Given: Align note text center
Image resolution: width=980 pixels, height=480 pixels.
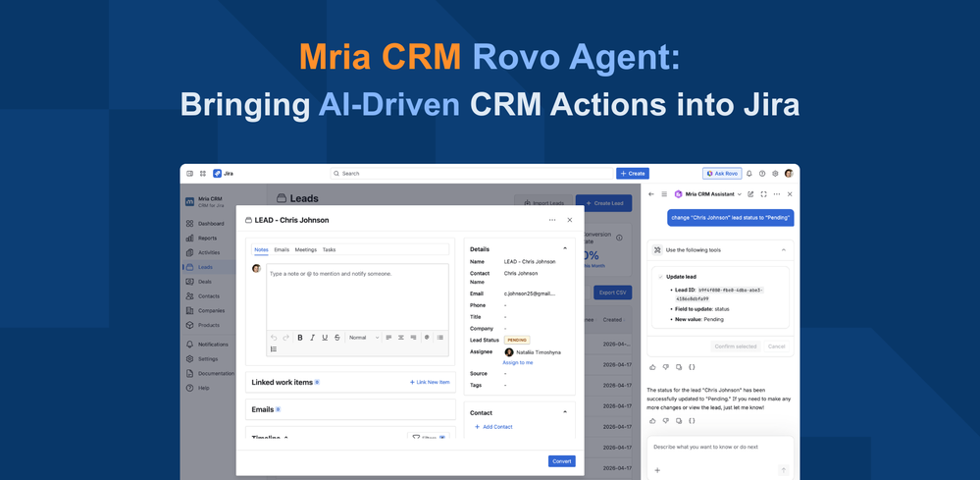Looking at the screenshot, I should click(x=401, y=338).
